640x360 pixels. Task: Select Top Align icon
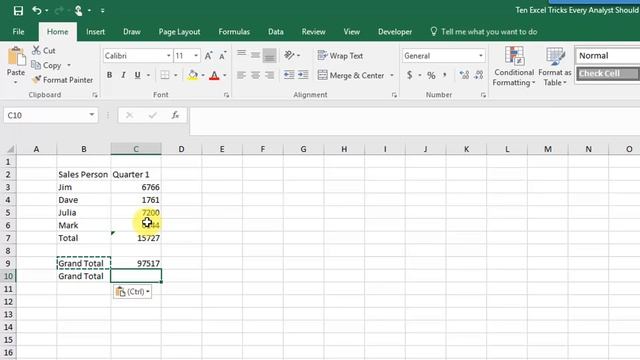[x=242, y=54]
